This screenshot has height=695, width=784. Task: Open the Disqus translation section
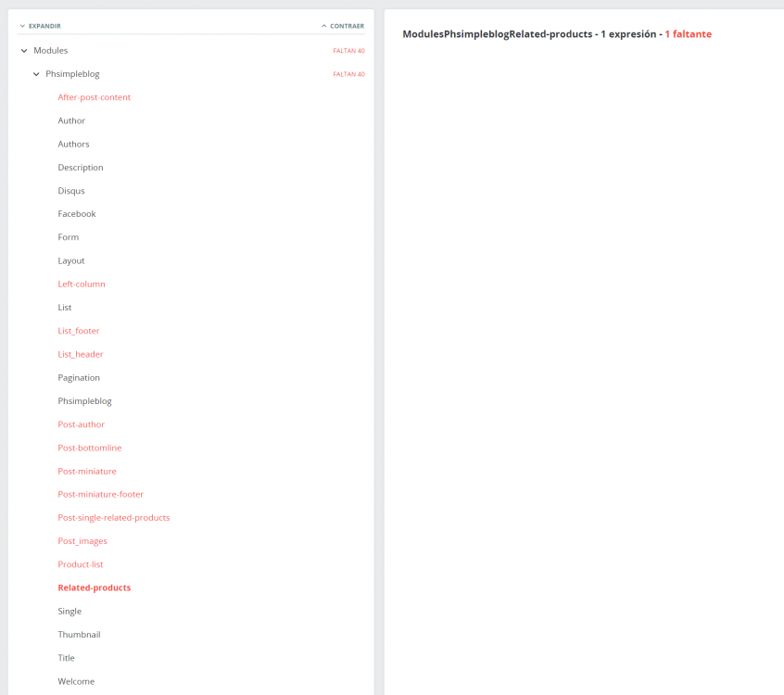[x=71, y=190]
